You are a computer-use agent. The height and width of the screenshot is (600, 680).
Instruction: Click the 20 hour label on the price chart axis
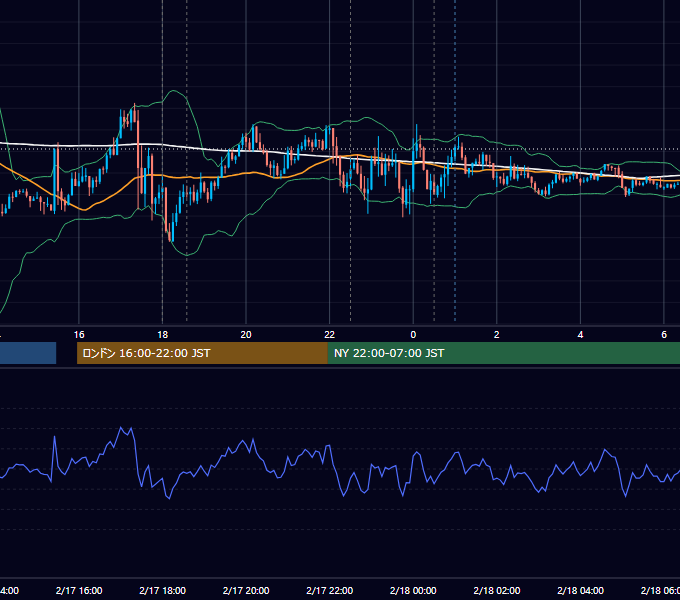click(x=246, y=335)
